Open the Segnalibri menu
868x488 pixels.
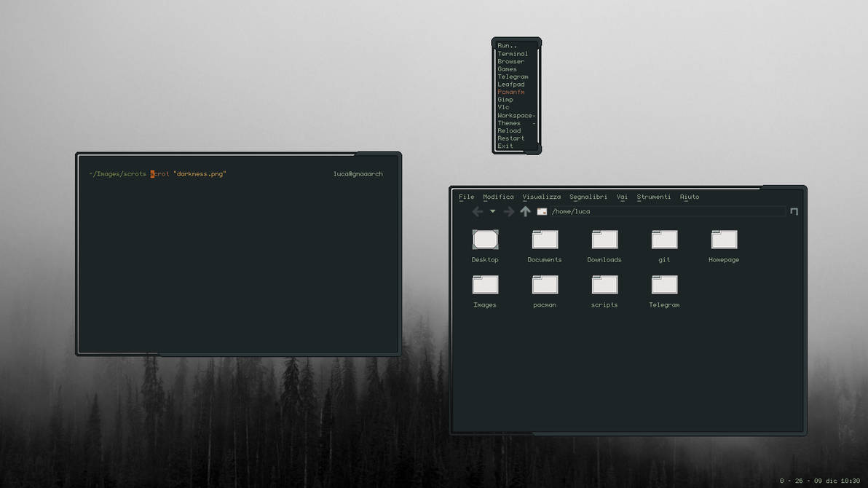tap(588, 197)
